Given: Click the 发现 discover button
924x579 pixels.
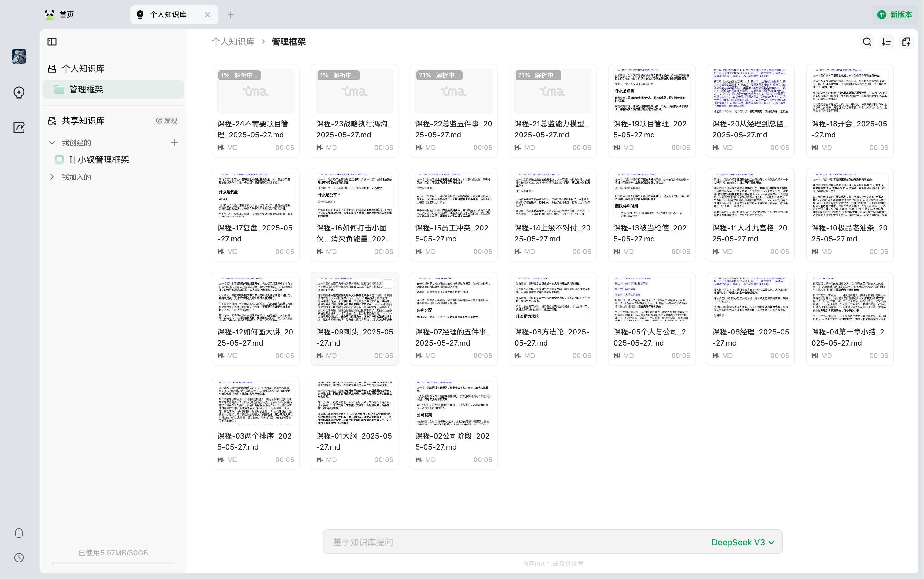Looking at the screenshot, I should (166, 121).
